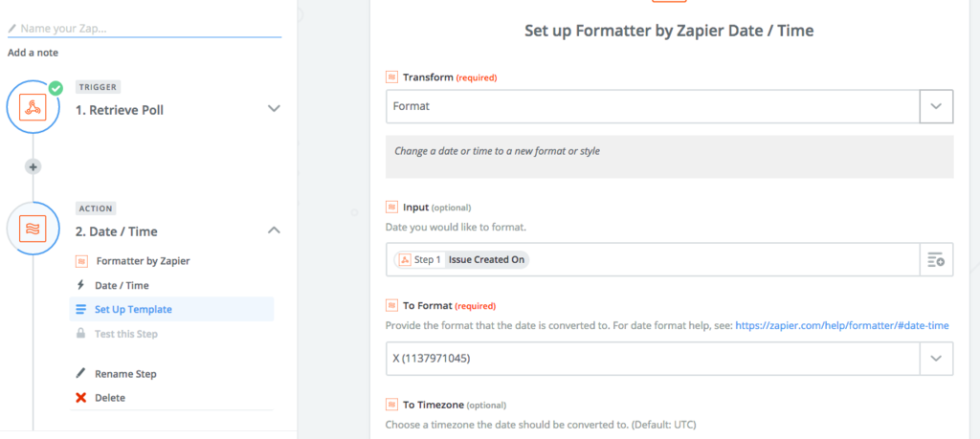Open the To Format dropdown arrow
Viewport: 980px width, 439px height.
[935, 359]
